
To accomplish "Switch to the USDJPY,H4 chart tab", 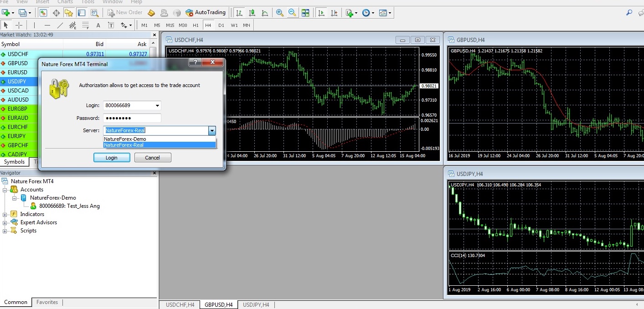I will point(256,305).
